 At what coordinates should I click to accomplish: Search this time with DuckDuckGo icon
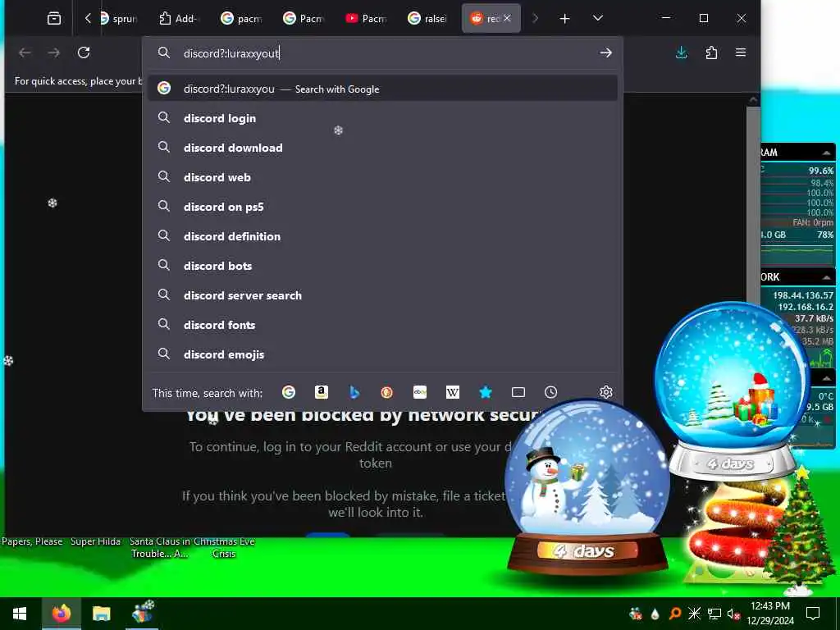pyautogui.click(x=387, y=393)
